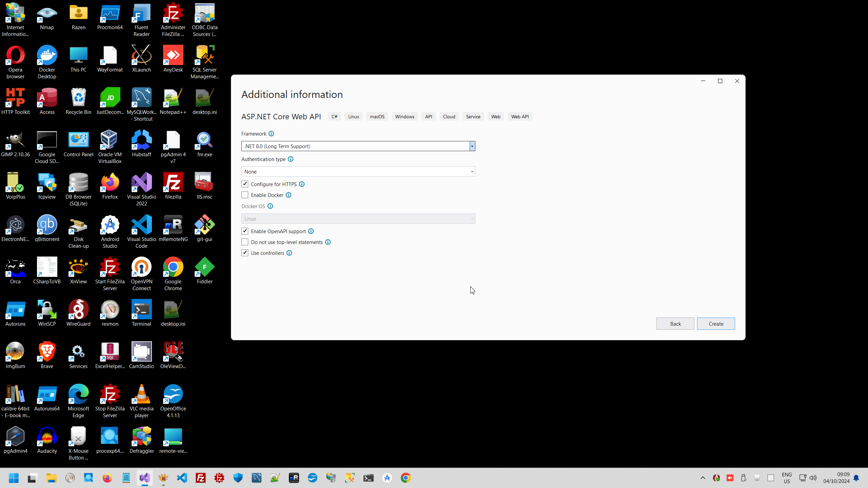868x488 pixels.
Task: Enable Docker checkbox
Action: point(245,195)
